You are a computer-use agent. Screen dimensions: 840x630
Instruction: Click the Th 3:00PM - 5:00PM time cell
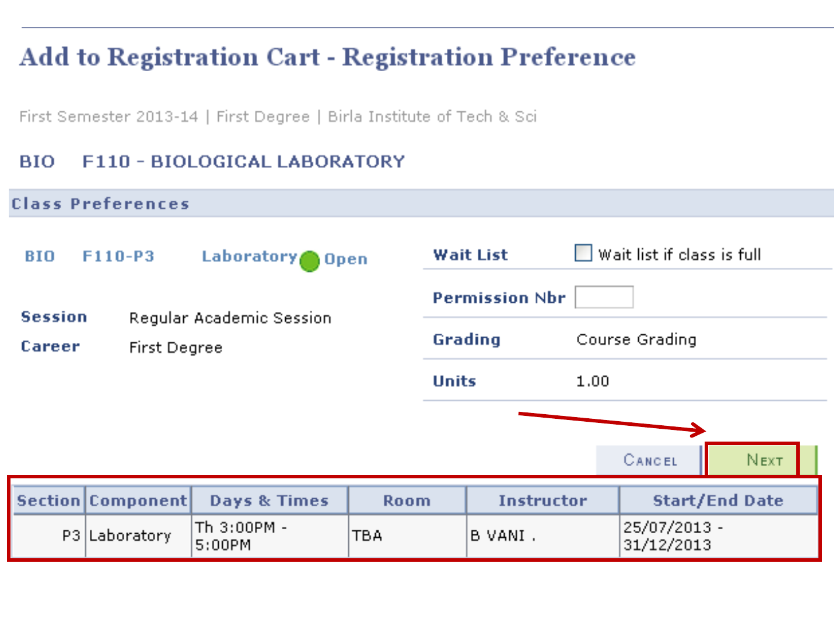240,535
